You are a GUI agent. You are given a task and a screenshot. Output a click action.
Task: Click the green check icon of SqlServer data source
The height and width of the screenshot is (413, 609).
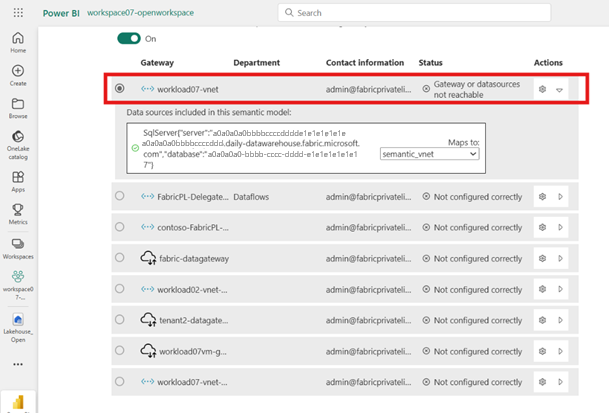(x=135, y=148)
